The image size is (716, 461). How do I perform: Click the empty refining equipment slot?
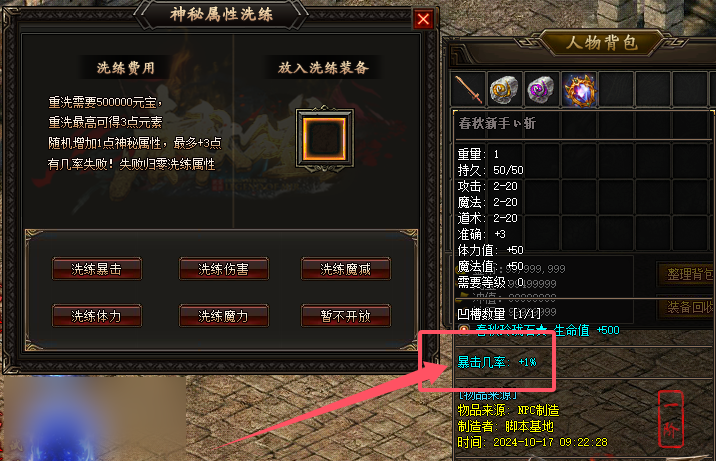(325, 139)
